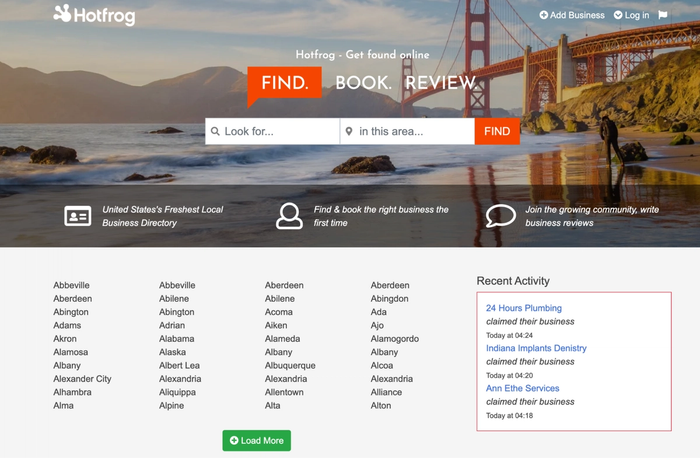Open the Albuquerque city link
The height and width of the screenshot is (458, 700).
click(290, 366)
